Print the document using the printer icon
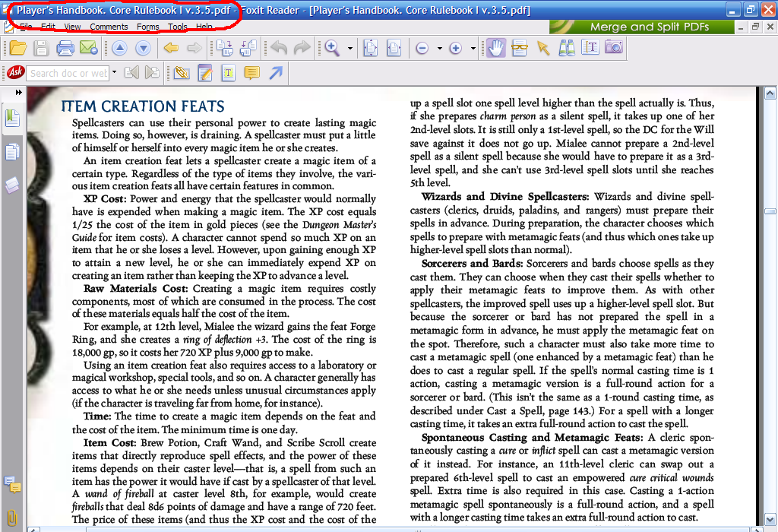 pos(65,48)
